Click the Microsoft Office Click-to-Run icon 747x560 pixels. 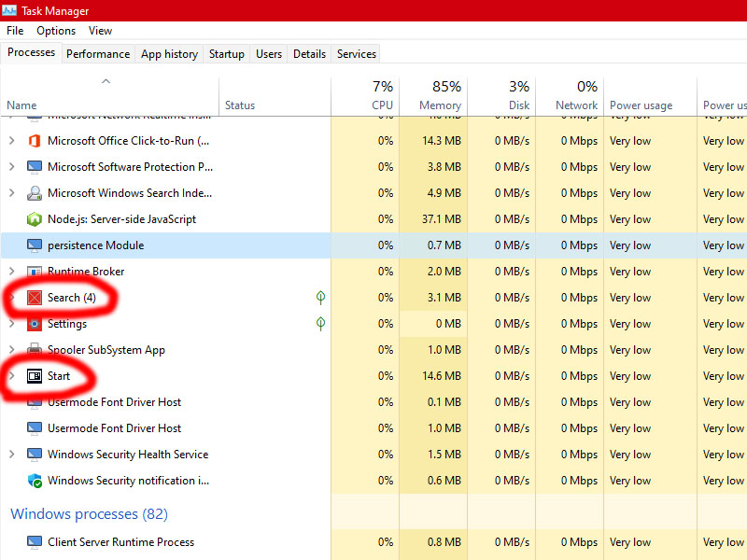pos(35,141)
